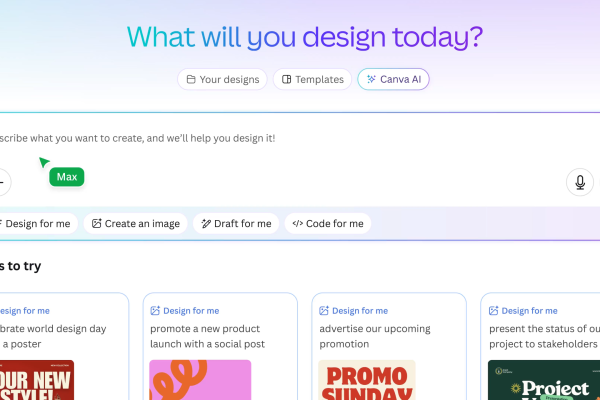This screenshot has height=400, width=600.
Task: Click the microphone voice input icon
Action: coord(579,182)
